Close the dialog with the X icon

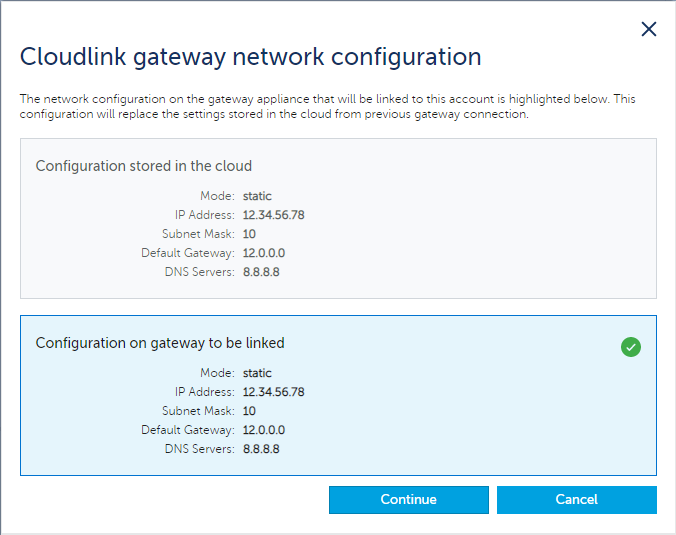pos(649,29)
